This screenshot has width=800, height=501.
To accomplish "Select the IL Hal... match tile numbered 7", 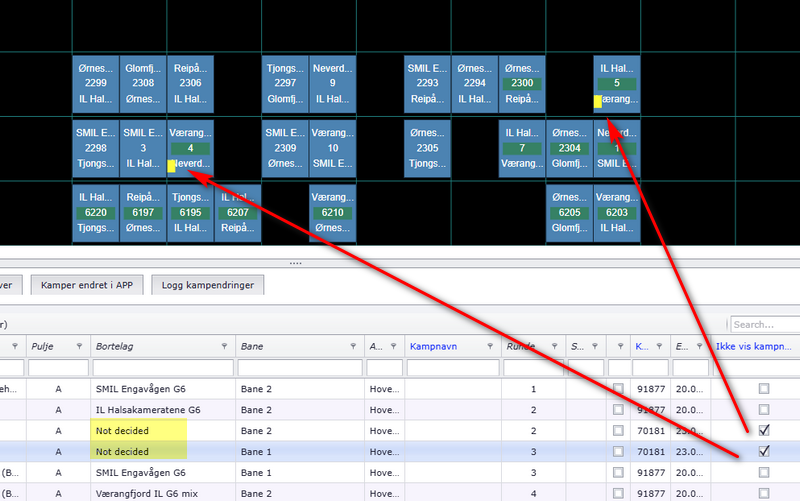I will pos(522,148).
